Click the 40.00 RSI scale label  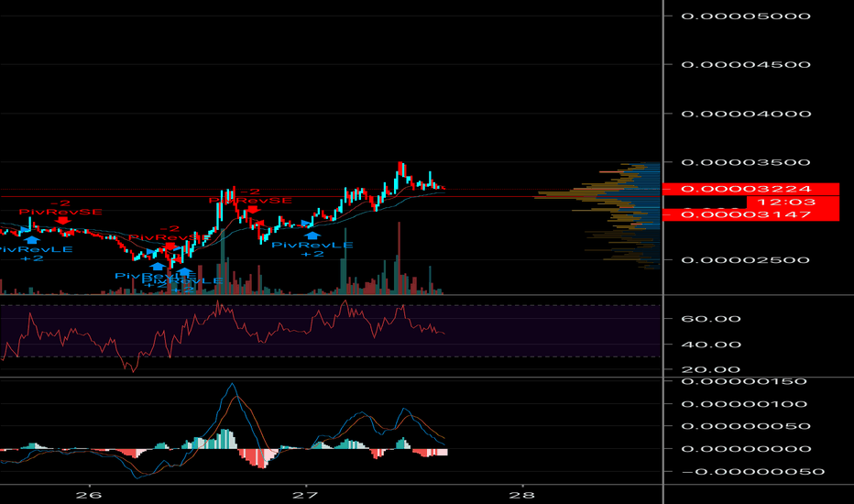click(711, 345)
